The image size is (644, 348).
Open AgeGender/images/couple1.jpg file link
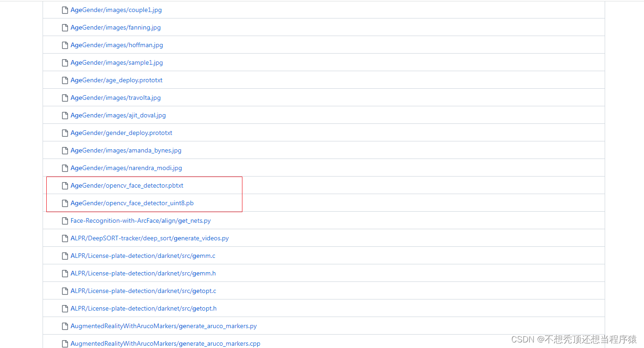click(x=116, y=10)
